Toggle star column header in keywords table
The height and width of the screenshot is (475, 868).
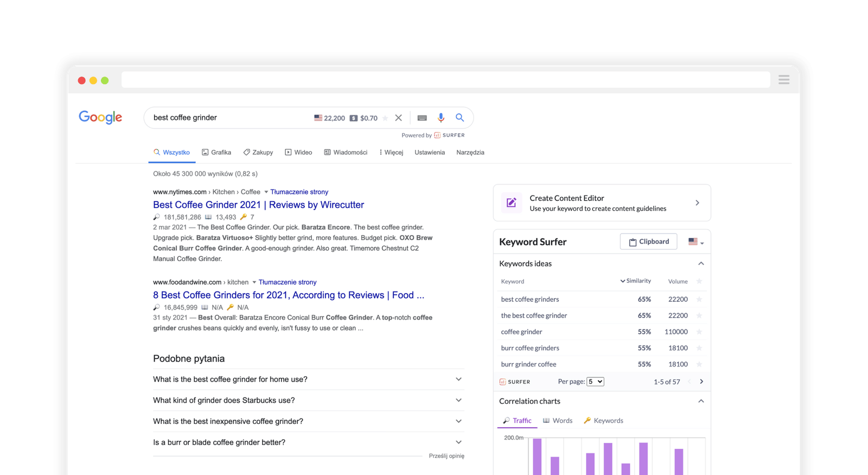[699, 281]
